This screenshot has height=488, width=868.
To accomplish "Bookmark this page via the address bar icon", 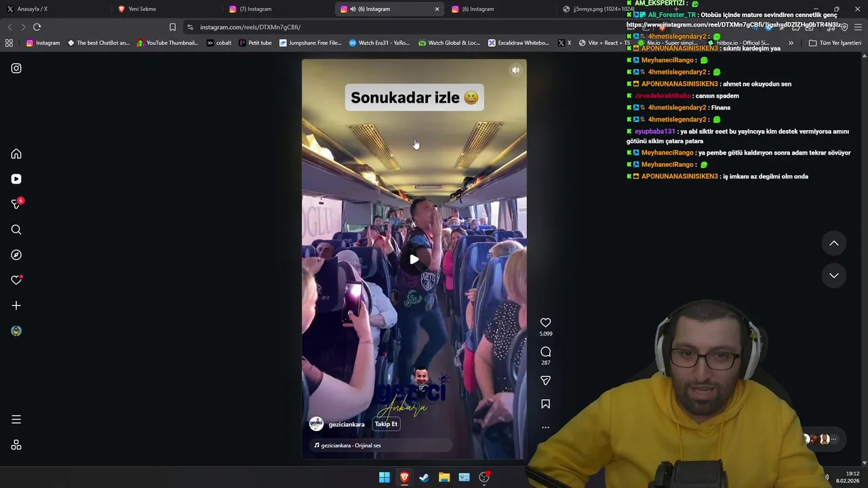I will point(172,27).
